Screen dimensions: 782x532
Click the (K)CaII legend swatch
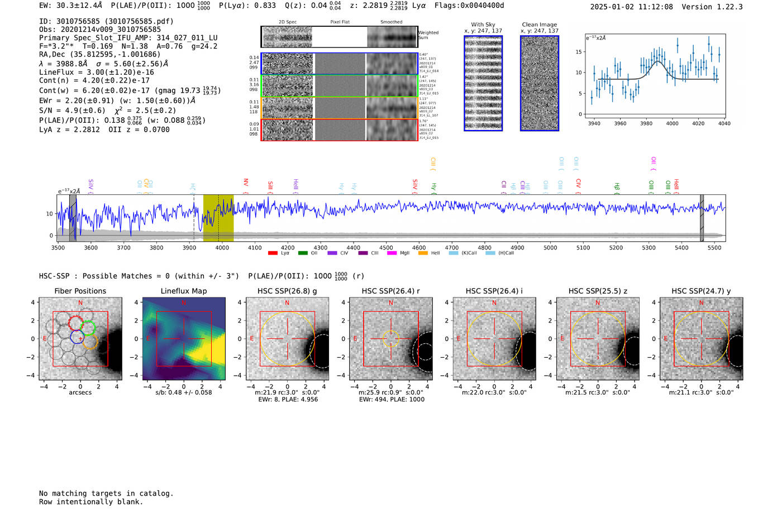click(454, 253)
